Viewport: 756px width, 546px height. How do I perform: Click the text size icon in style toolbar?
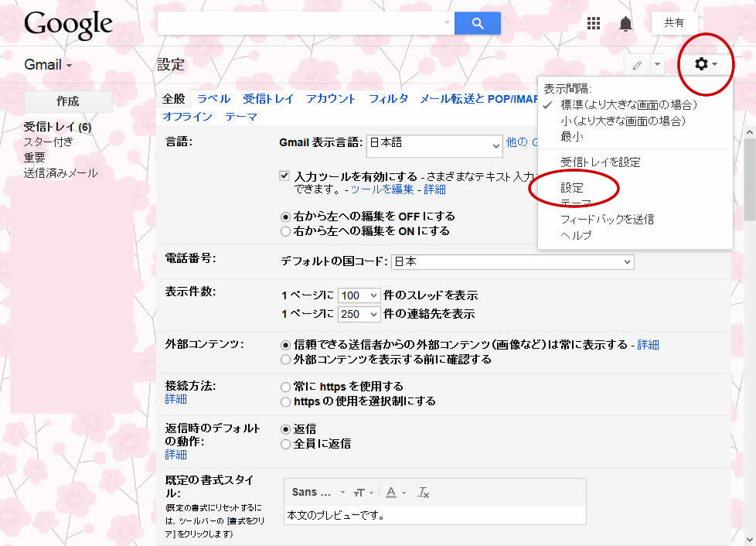tap(363, 493)
